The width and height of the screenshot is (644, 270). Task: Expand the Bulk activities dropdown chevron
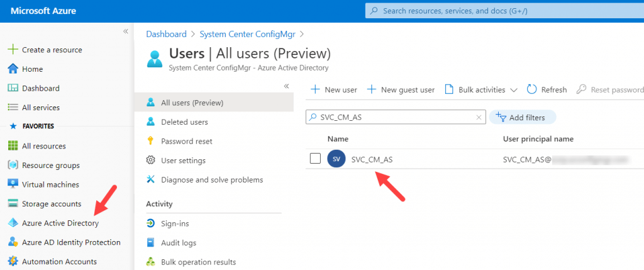tap(513, 90)
